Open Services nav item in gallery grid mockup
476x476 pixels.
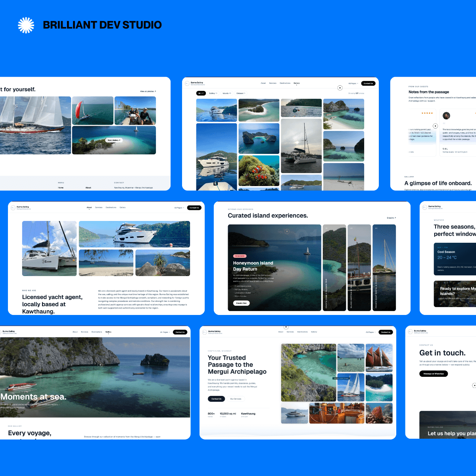273,83
